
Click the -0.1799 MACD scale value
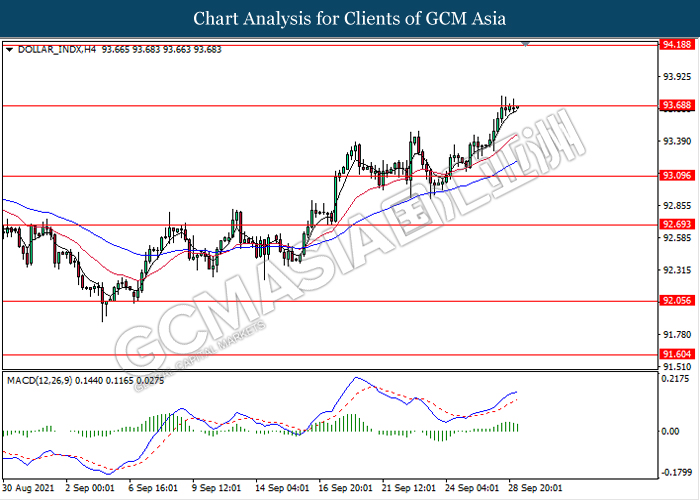[675, 472]
